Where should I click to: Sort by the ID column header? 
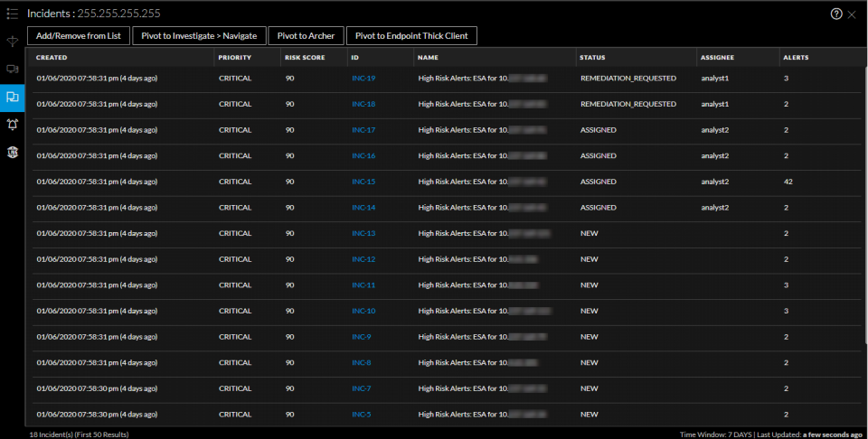point(354,58)
